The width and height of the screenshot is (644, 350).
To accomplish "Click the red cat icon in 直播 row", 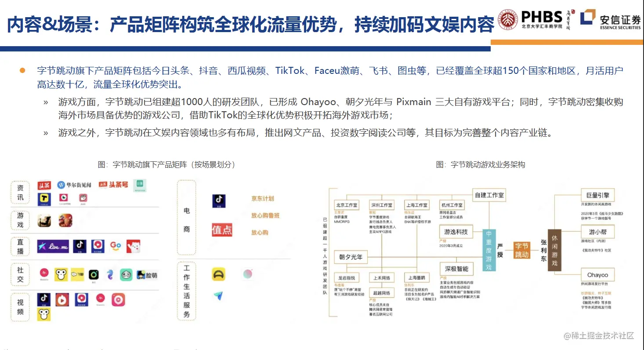I will [133, 247].
